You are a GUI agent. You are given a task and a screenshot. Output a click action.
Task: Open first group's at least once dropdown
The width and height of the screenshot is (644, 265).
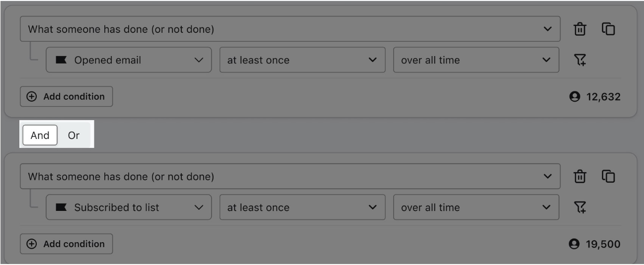click(x=302, y=60)
